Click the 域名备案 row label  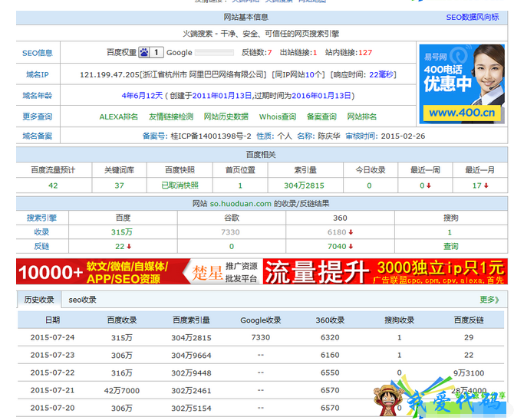pyautogui.click(x=38, y=136)
